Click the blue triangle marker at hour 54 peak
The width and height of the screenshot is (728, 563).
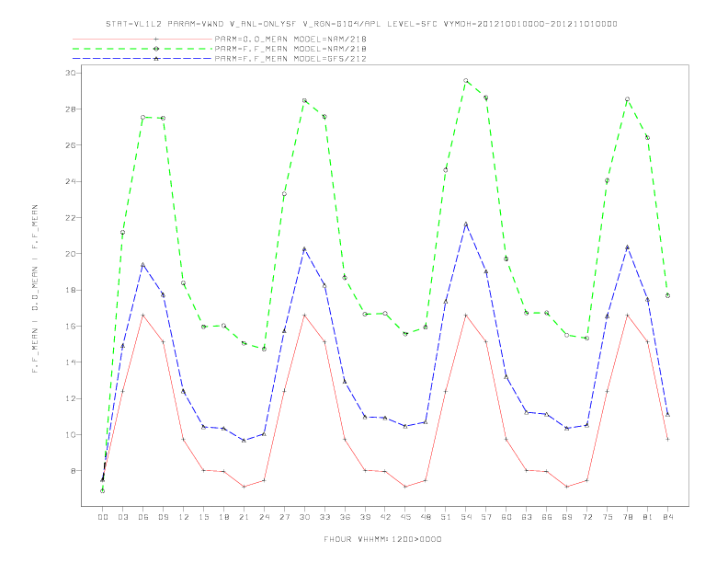466,224
